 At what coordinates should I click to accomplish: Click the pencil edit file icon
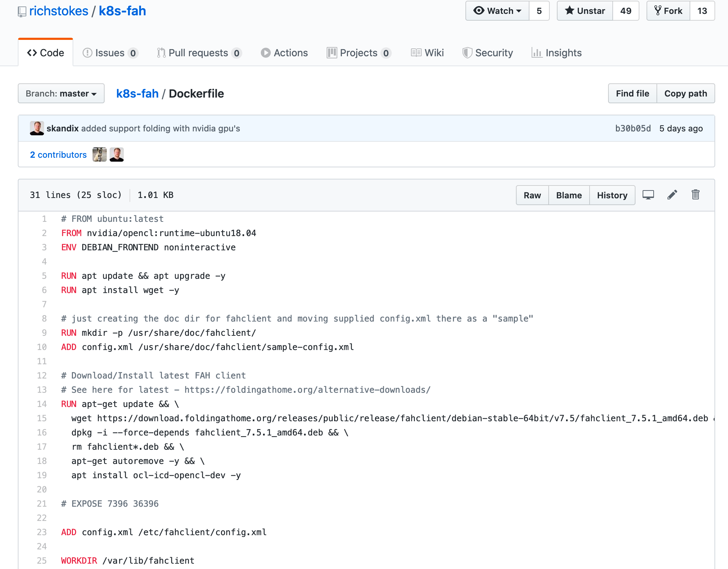pyautogui.click(x=672, y=195)
